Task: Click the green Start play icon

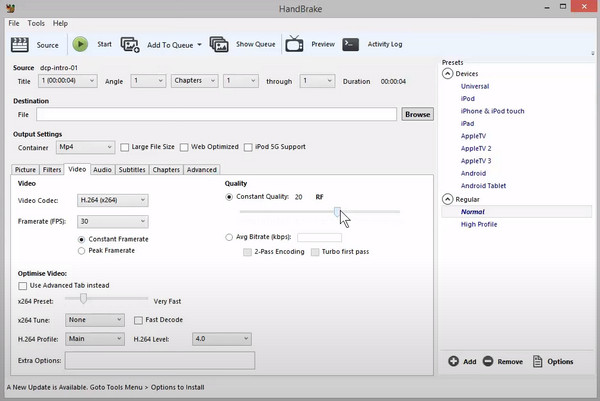Action: 80,44
